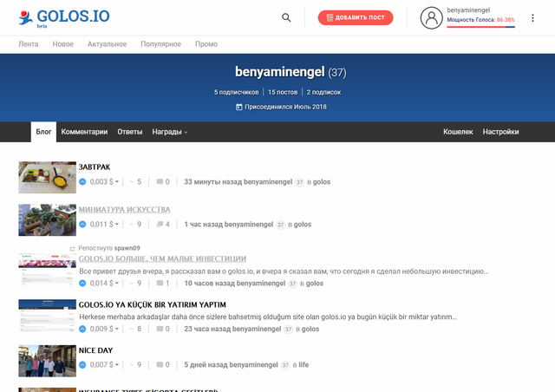The image size is (555, 392).
Task: Upvote the МИНИАТЮРА ИСКУССТВА post
Action: coord(82,225)
